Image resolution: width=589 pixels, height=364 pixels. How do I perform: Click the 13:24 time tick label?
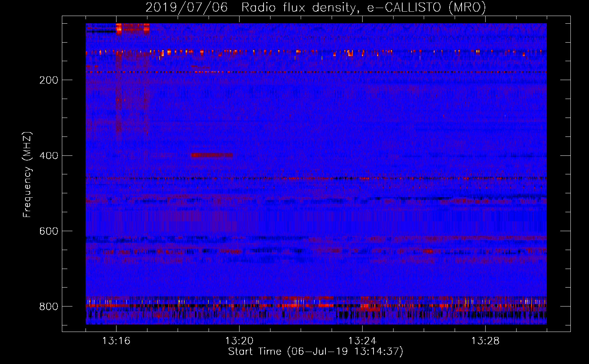362,341
